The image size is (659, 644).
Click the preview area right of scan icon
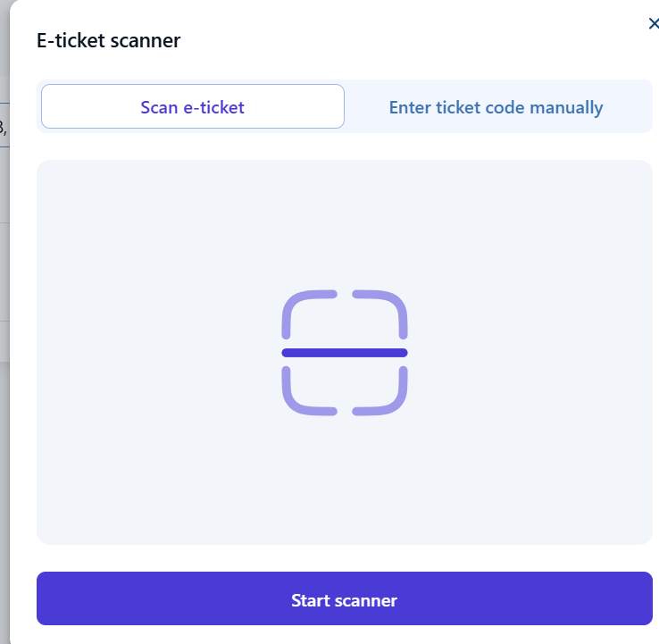536,353
